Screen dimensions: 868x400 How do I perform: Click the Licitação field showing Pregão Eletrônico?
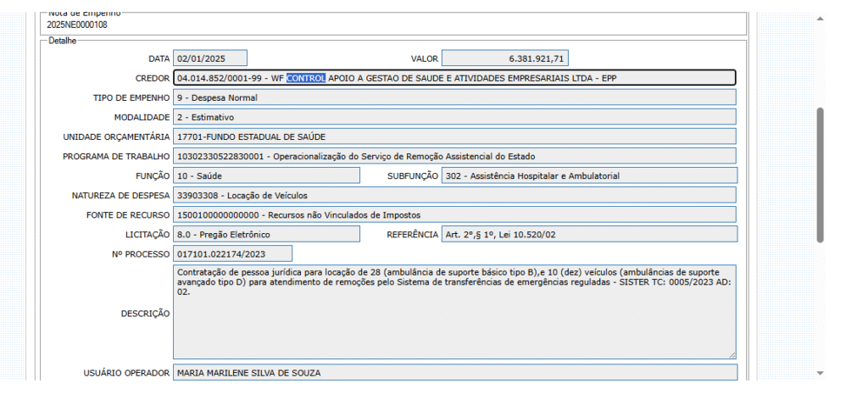tap(266, 234)
